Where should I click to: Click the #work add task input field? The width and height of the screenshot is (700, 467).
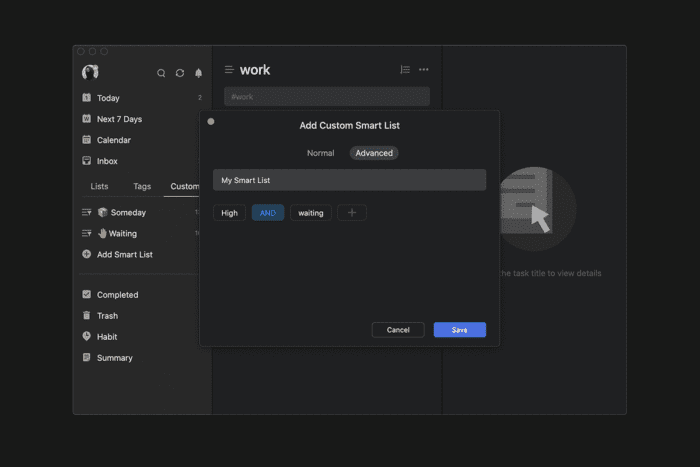tap(327, 96)
